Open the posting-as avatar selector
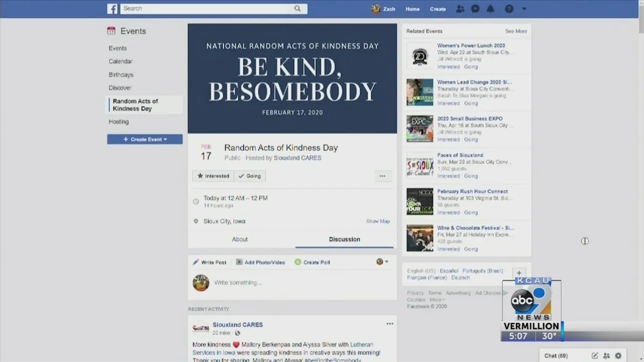This screenshot has width=644, height=362. coord(382,261)
